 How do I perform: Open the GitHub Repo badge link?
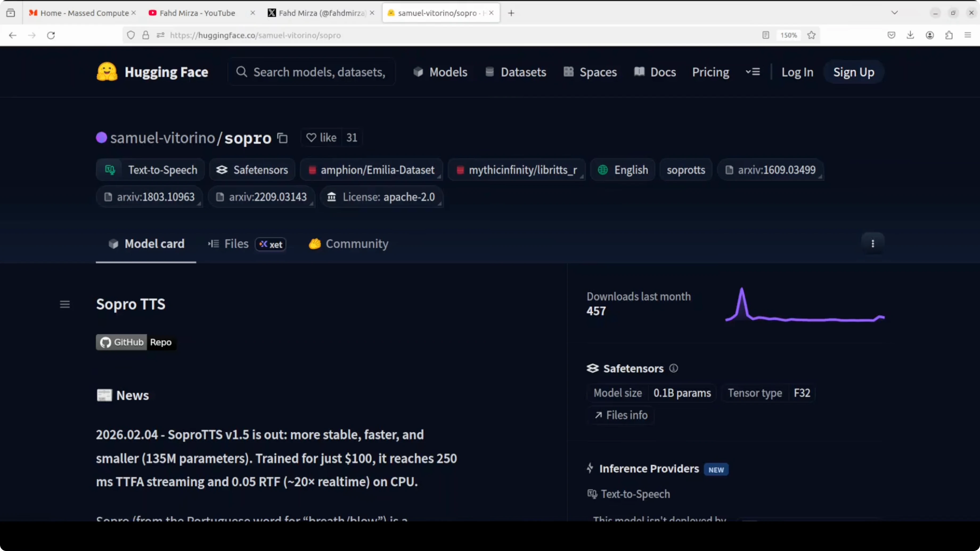(x=136, y=342)
